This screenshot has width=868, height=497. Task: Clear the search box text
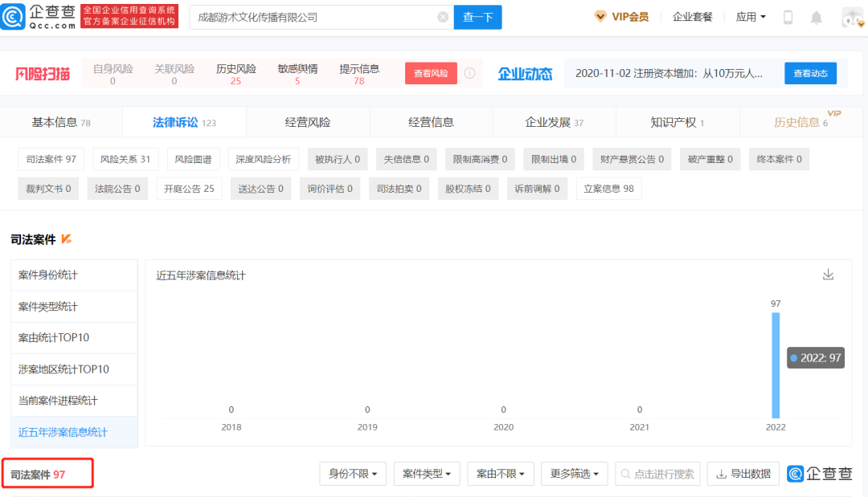point(443,17)
